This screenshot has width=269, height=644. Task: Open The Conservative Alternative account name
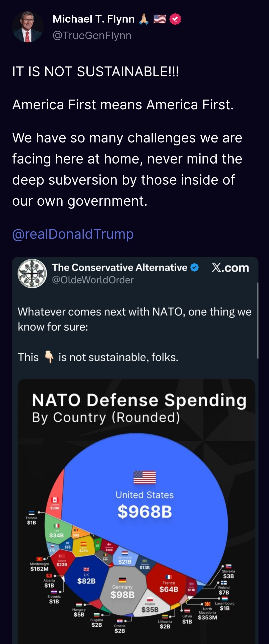(119, 268)
